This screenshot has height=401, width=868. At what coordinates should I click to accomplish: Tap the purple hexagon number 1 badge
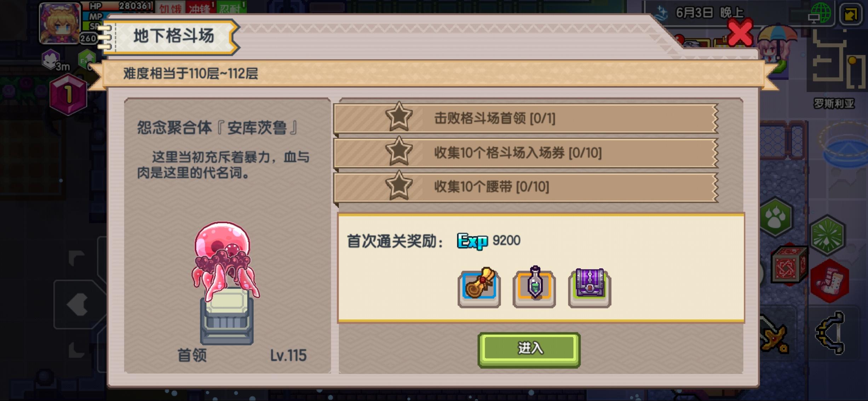[68, 94]
